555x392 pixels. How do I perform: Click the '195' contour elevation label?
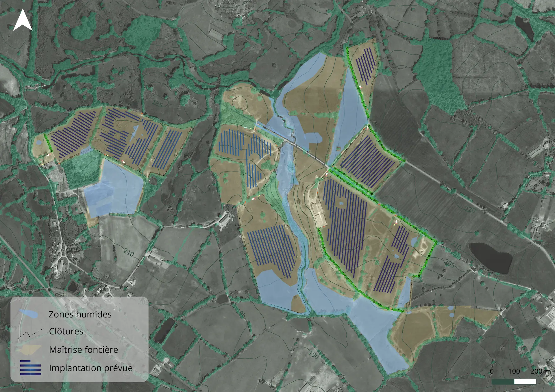[x=241, y=314]
